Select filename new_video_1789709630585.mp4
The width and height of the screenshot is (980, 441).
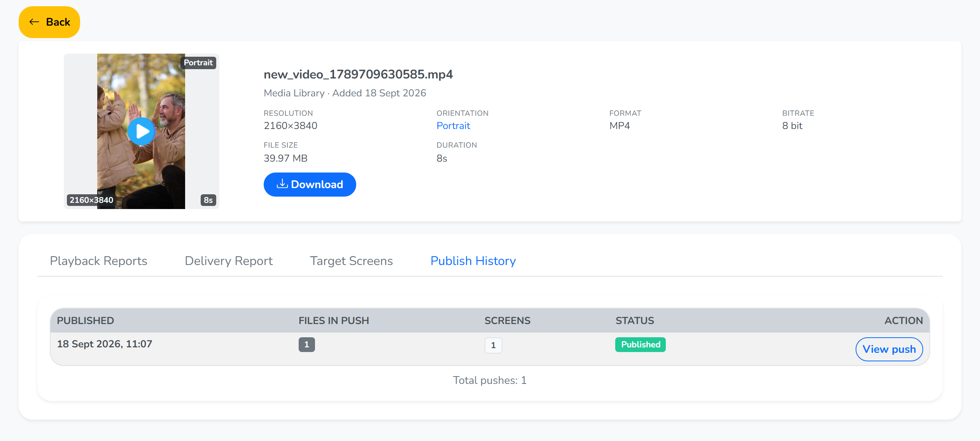358,74
